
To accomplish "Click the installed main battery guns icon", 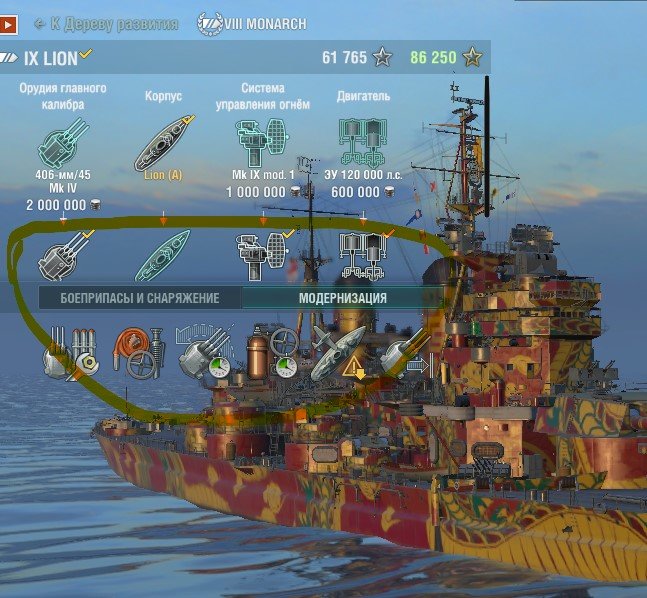I will [65, 255].
